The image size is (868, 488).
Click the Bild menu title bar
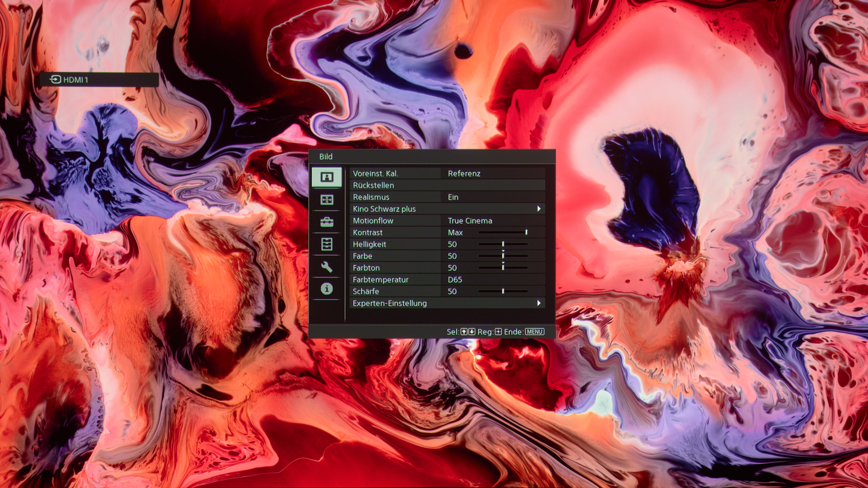click(432, 157)
